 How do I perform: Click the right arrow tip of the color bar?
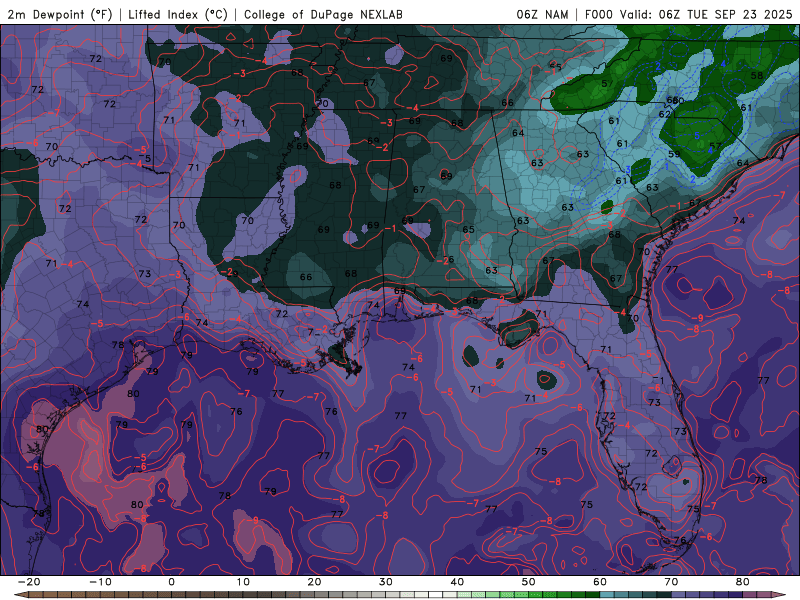781,595
